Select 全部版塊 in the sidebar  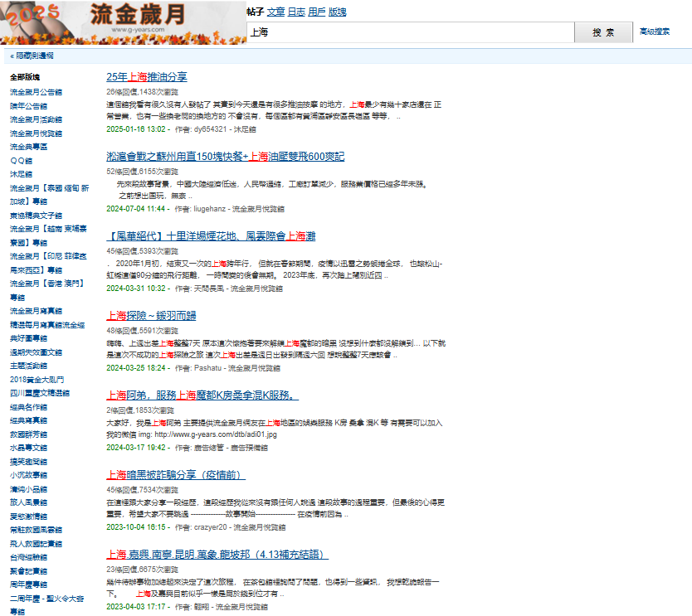25,77
